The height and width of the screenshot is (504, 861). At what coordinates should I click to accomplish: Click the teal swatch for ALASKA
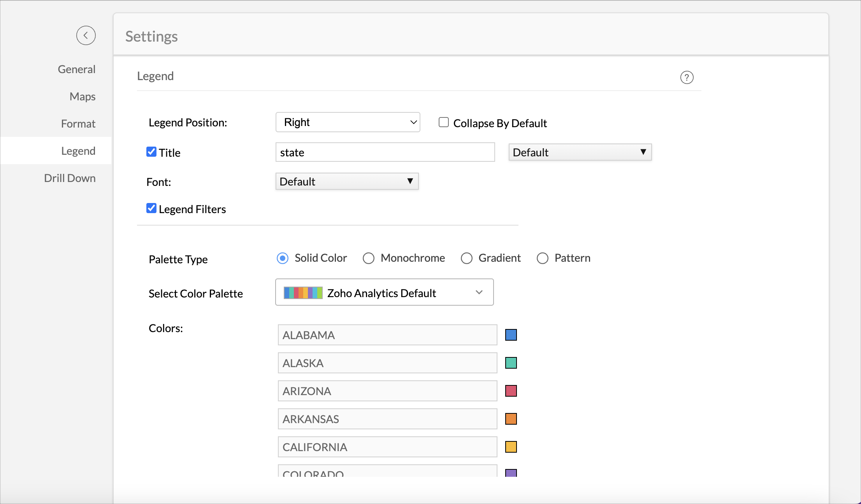click(x=511, y=363)
